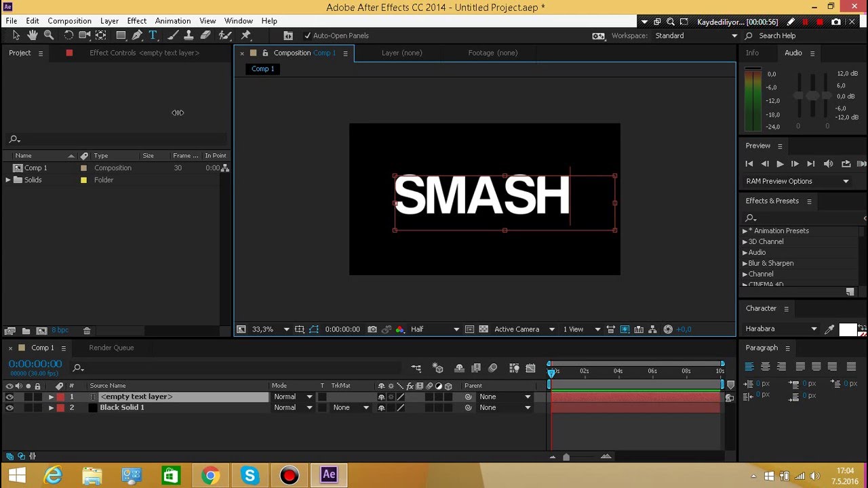This screenshot has height=488, width=868.
Task: Select the Roto Brush tool
Action: [226, 35]
